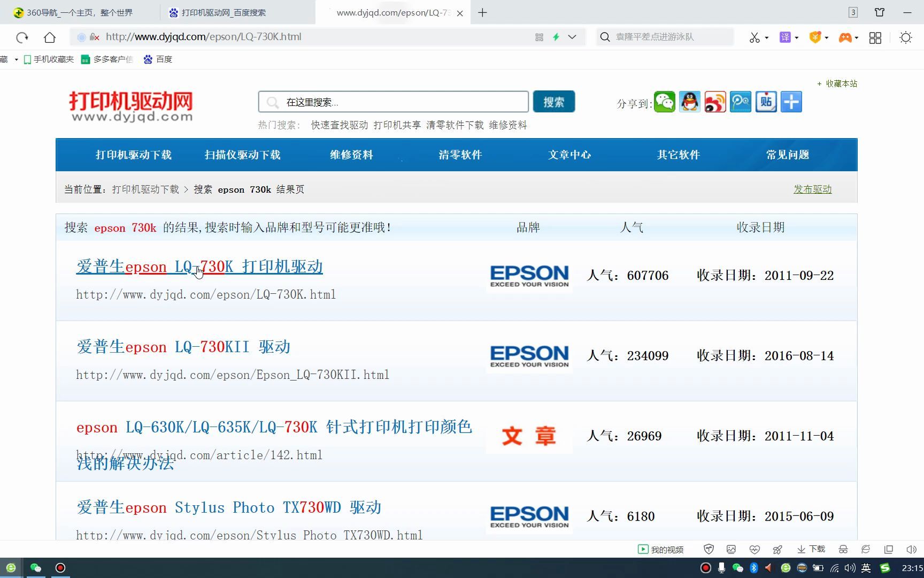Open more share options plus icon
Image resolution: width=924 pixels, height=578 pixels.
[x=791, y=102]
